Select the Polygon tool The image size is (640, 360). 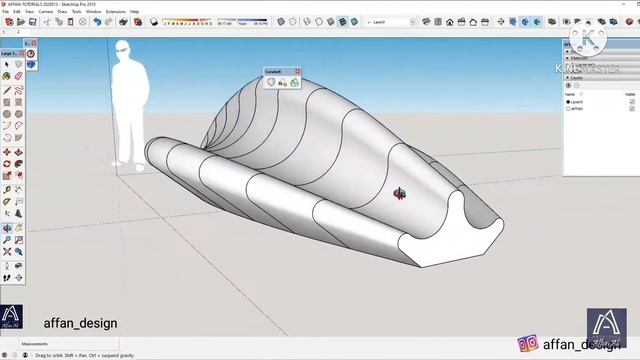[x=18, y=114]
